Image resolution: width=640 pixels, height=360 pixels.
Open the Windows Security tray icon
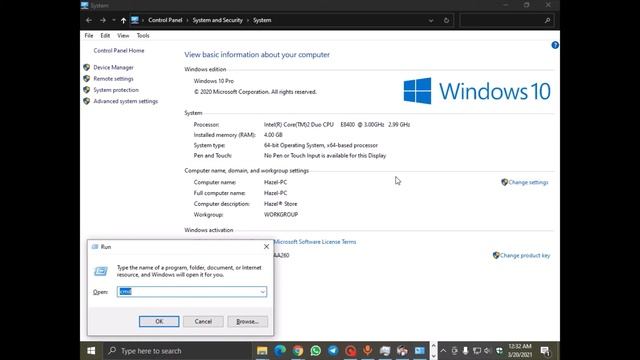point(499,351)
